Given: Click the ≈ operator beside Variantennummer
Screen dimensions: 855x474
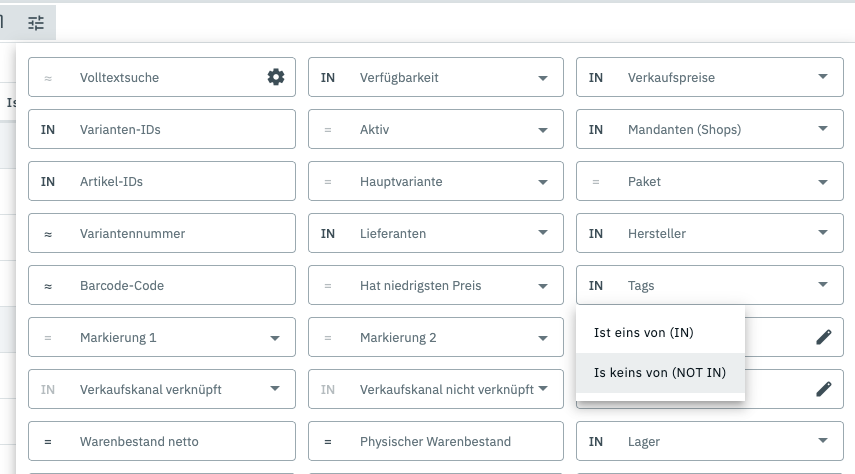Looking at the screenshot, I should (x=48, y=233).
